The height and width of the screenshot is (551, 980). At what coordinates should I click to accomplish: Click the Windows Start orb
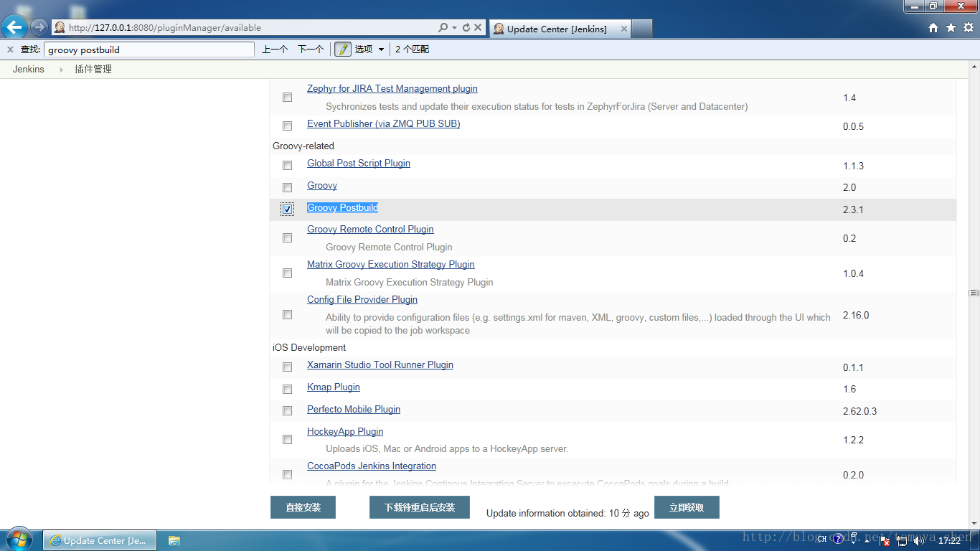pos(19,540)
